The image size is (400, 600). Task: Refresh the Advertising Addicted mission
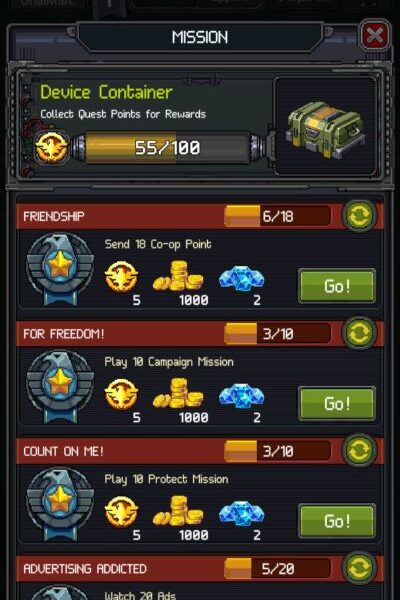(359, 567)
